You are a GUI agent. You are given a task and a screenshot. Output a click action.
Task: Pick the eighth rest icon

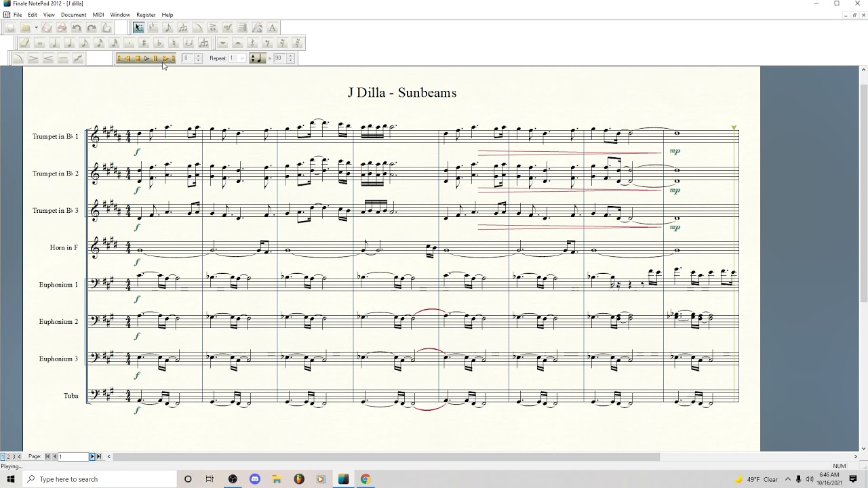pyautogui.click(x=267, y=43)
